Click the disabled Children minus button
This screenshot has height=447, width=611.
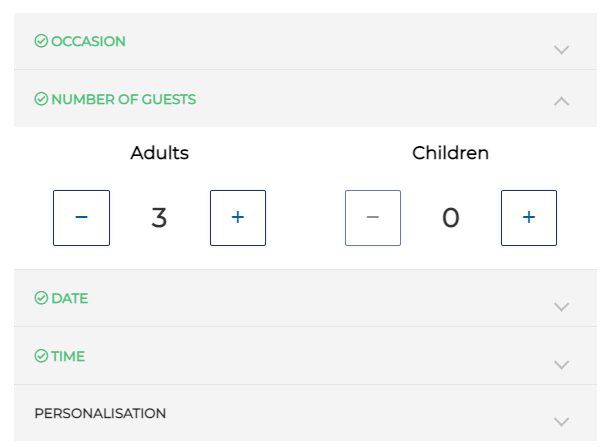[373, 218]
